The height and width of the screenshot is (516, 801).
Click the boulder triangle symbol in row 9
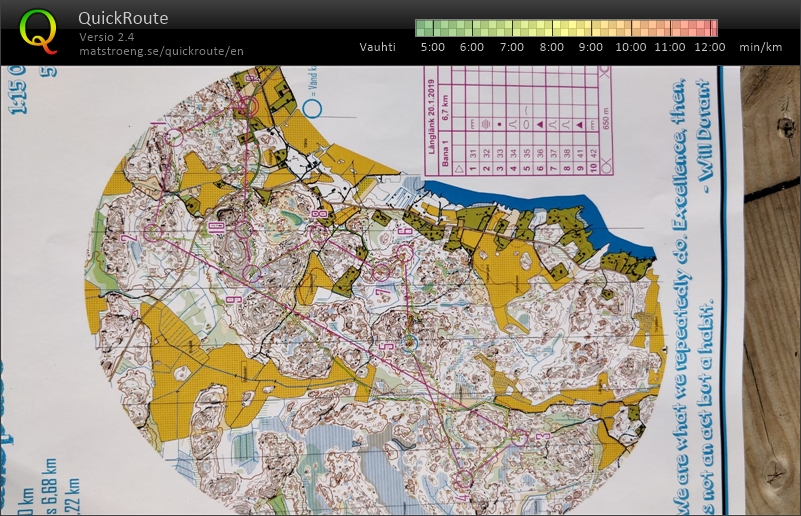[x=580, y=124]
